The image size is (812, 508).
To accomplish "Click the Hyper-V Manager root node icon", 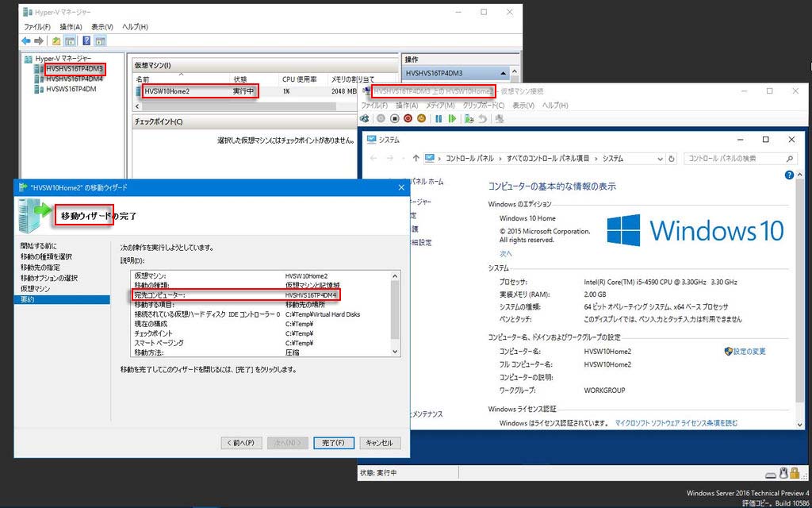I will click(x=29, y=58).
